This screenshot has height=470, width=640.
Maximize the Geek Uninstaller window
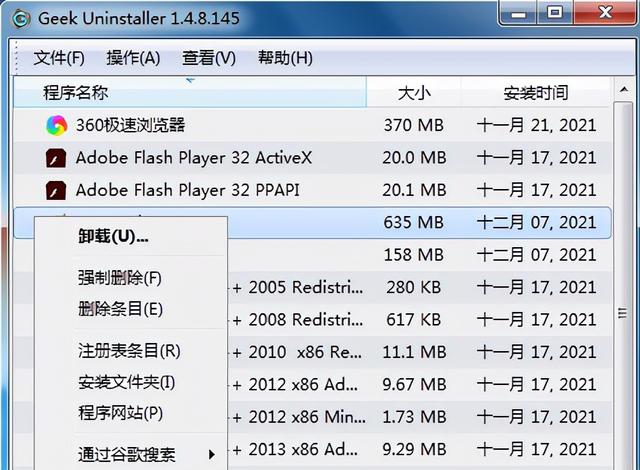point(554,13)
